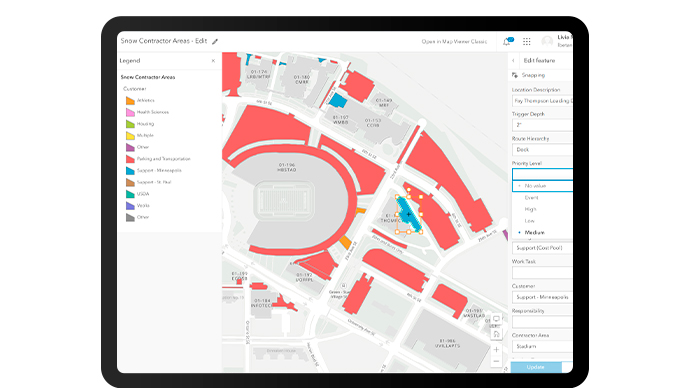Viewport: 690px width, 388px height.
Task: Click the Snapping settings icon
Action: (x=515, y=75)
